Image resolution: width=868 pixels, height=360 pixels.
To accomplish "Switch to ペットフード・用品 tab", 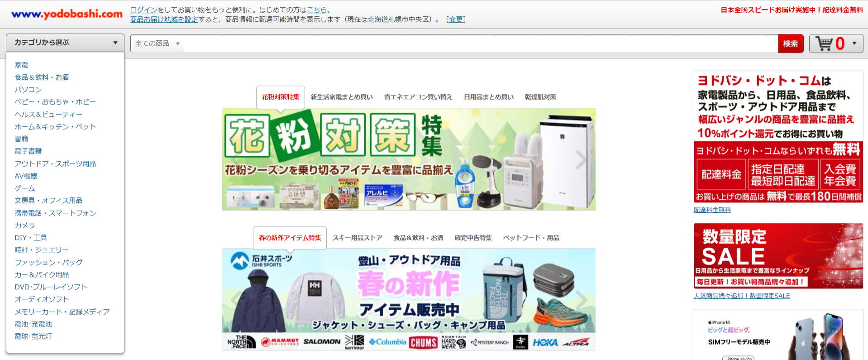I will point(531,238).
